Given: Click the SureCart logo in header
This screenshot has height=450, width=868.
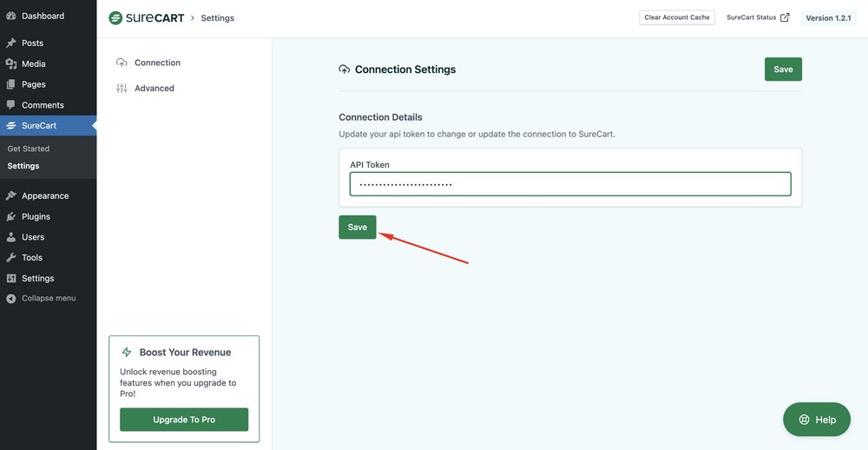Looking at the screenshot, I should click(146, 17).
